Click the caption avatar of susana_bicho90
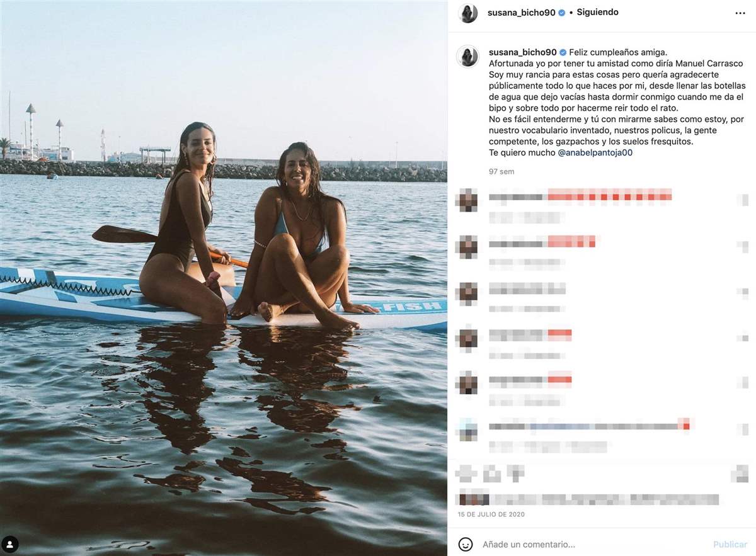 [x=468, y=56]
